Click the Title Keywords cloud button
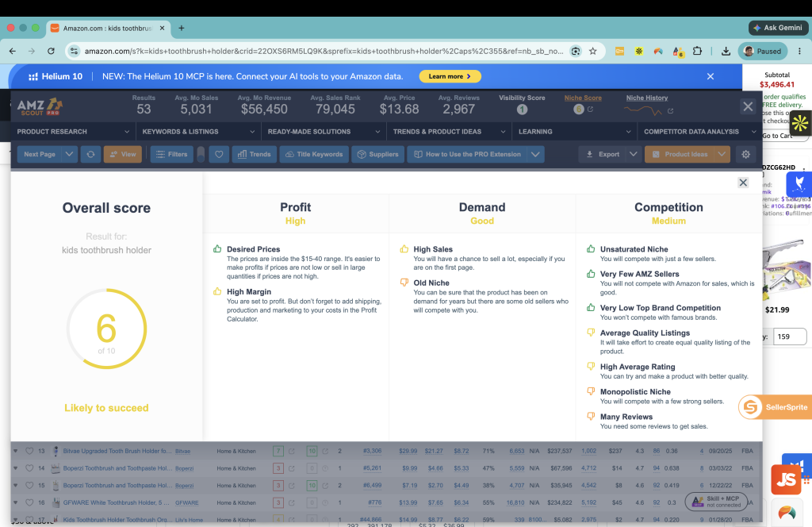812x527 pixels. 314,154
